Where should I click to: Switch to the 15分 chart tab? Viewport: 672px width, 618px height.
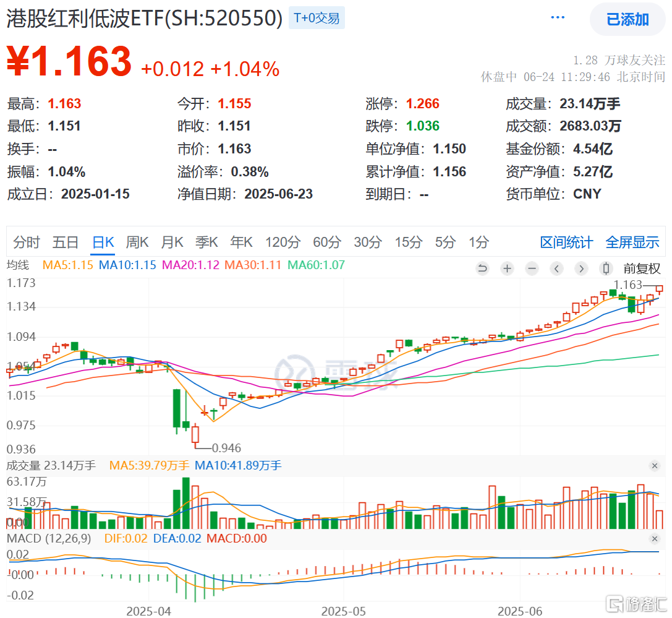pyautogui.click(x=409, y=242)
